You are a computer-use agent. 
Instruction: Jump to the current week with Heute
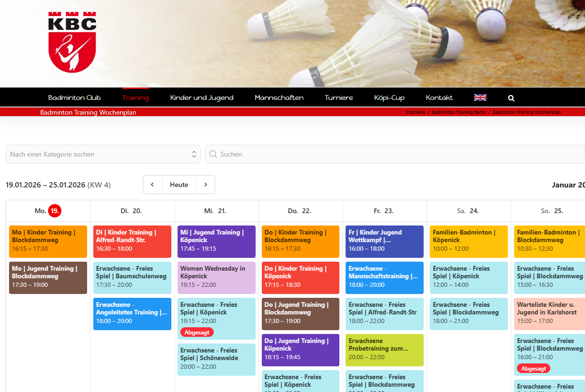tap(179, 185)
